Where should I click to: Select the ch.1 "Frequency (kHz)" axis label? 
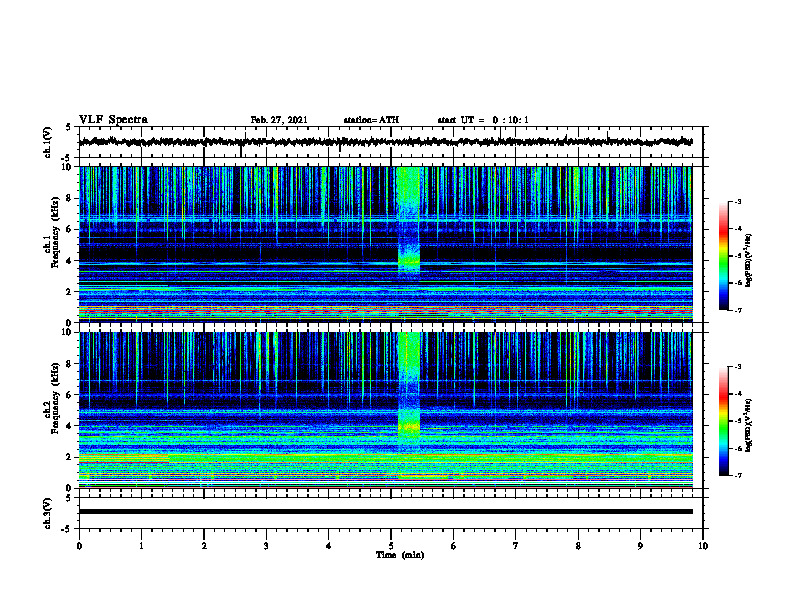(55, 233)
